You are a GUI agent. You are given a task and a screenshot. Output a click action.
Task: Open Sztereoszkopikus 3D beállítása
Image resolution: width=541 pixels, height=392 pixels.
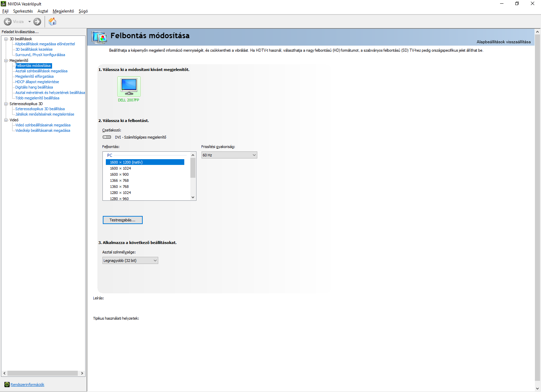click(40, 109)
